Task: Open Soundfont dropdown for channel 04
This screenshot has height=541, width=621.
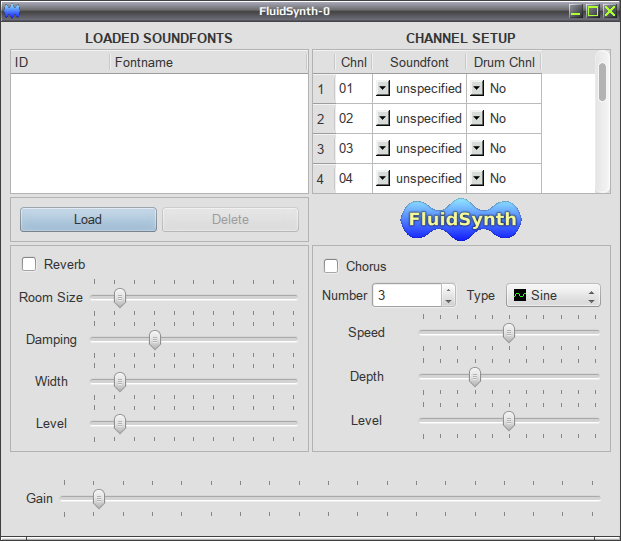Action: 383,179
